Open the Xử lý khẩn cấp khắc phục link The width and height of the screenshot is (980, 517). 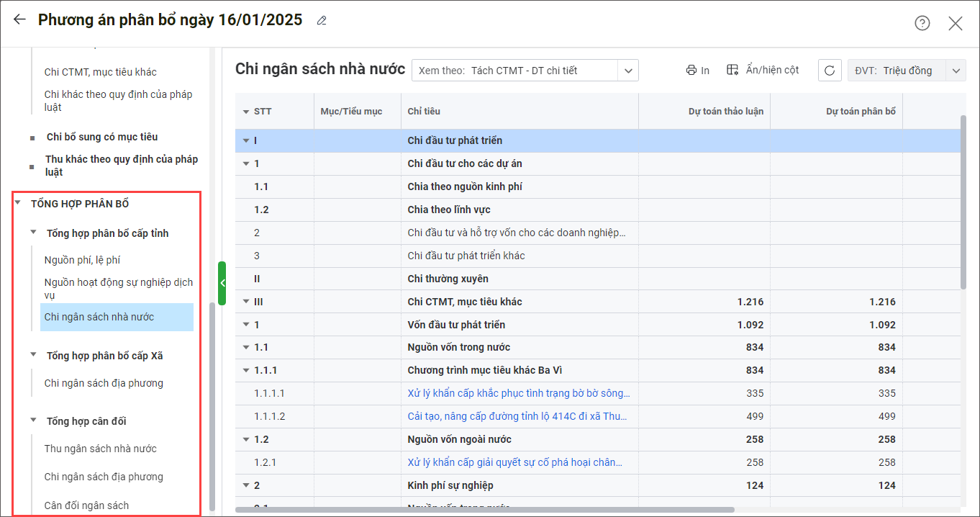518,393
